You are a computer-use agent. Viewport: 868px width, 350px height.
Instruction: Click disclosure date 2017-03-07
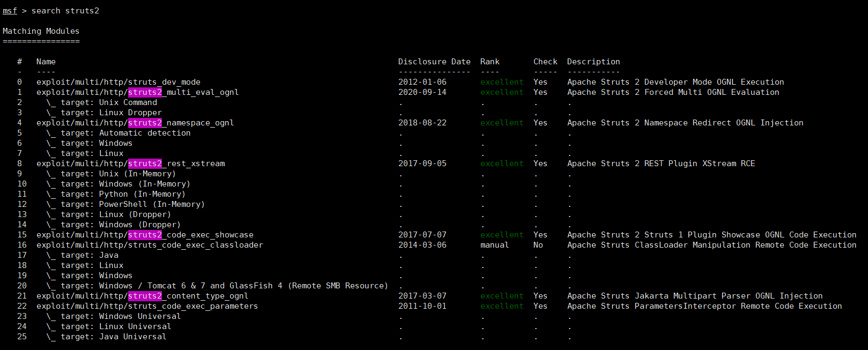422,296
